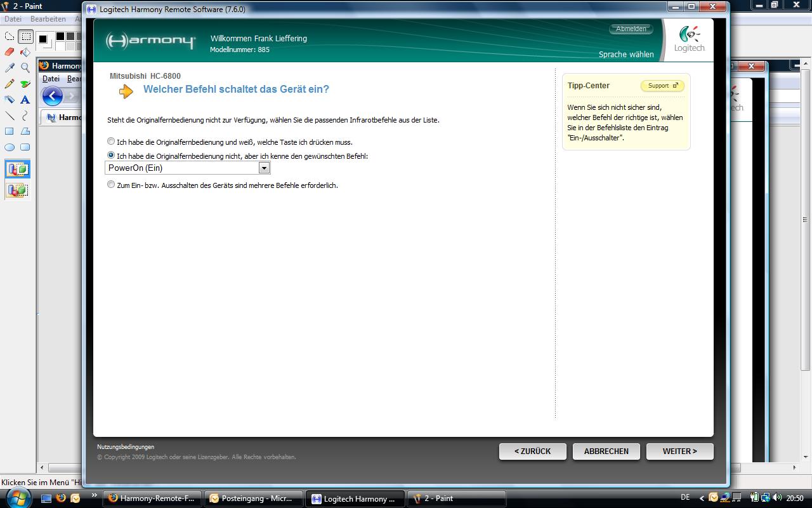
Task: Select the Magnifier zoom tool
Action: point(25,68)
